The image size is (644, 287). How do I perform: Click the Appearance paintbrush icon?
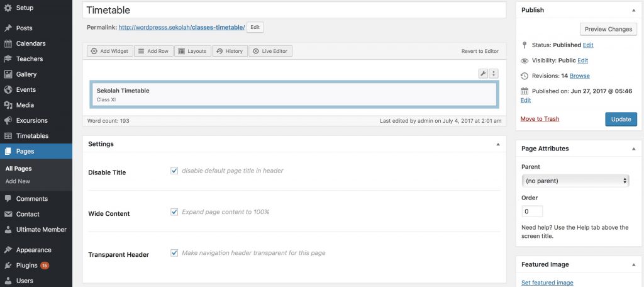coord(8,250)
